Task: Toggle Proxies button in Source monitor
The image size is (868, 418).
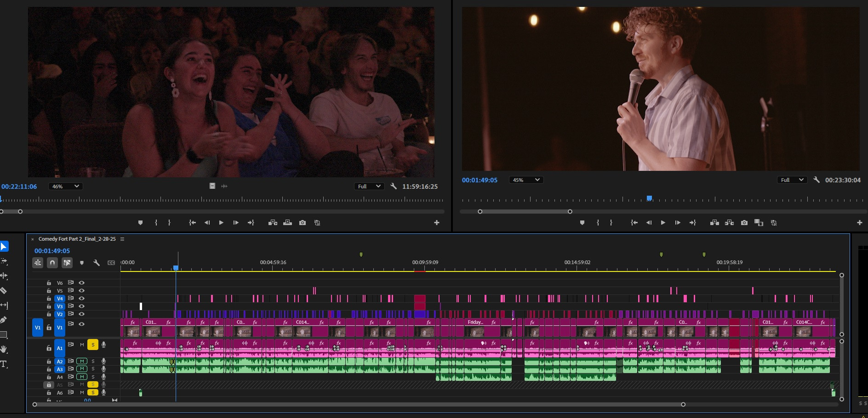Action: (317, 222)
